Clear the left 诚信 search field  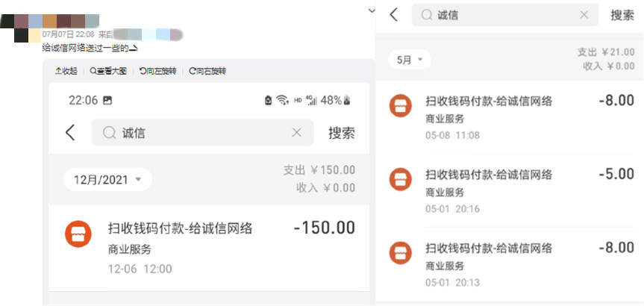[x=296, y=133]
